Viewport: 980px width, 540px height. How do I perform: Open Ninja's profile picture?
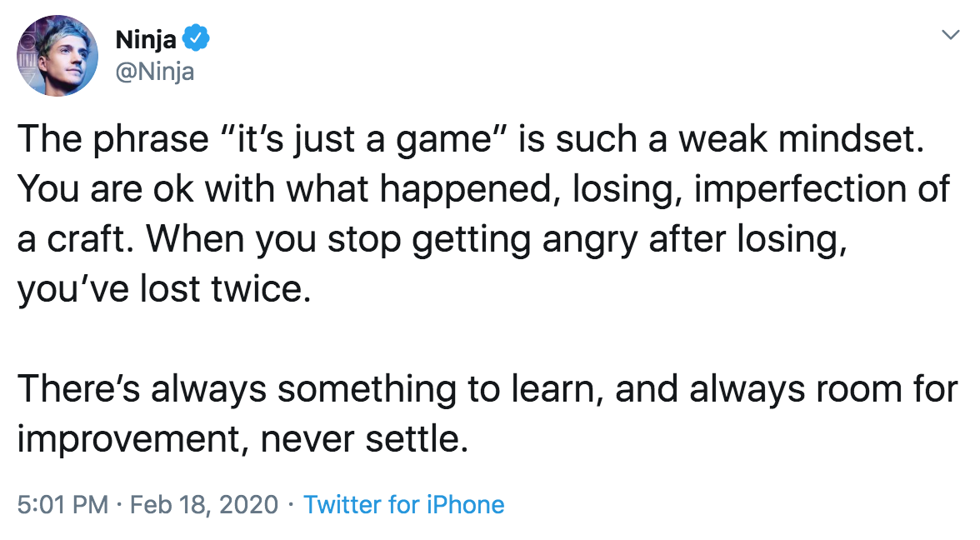coord(57,55)
